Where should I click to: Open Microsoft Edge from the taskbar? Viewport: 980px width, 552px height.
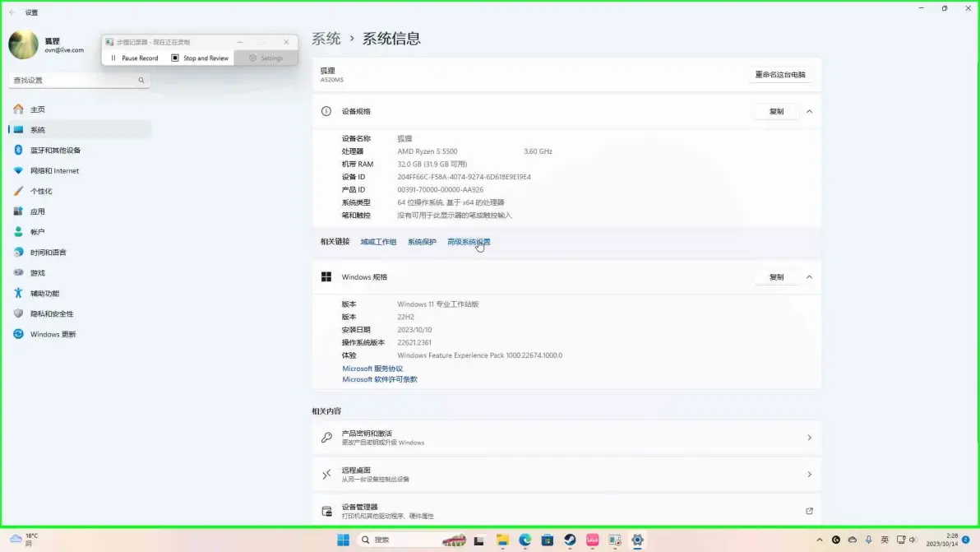click(525, 540)
